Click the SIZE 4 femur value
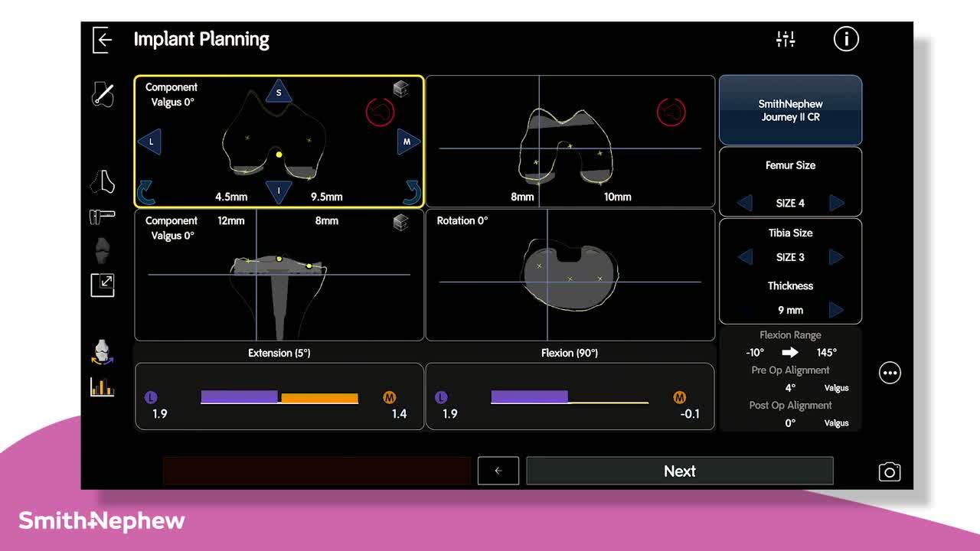 (x=790, y=204)
